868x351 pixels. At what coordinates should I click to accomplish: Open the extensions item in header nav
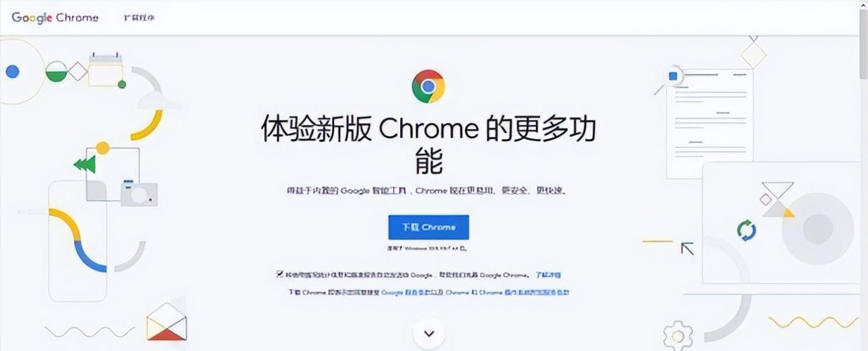[x=139, y=17]
